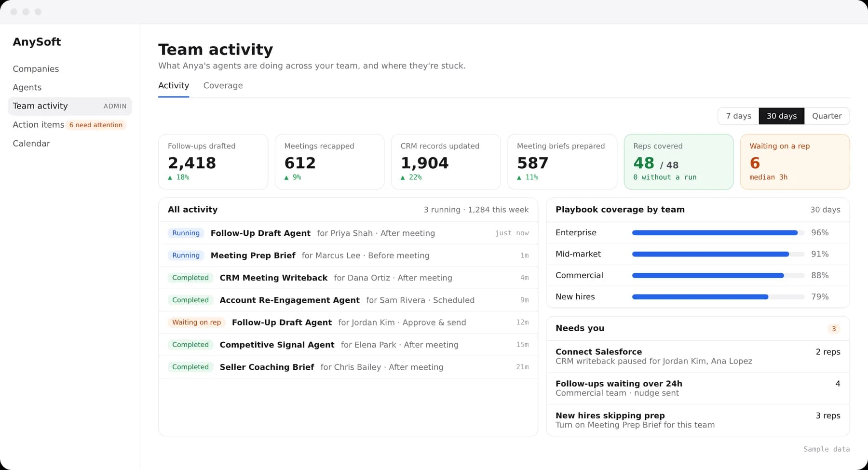Viewport: 868px width, 470px height.
Task: Open the Meetings recapped card
Action: click(x=329, y=162)
